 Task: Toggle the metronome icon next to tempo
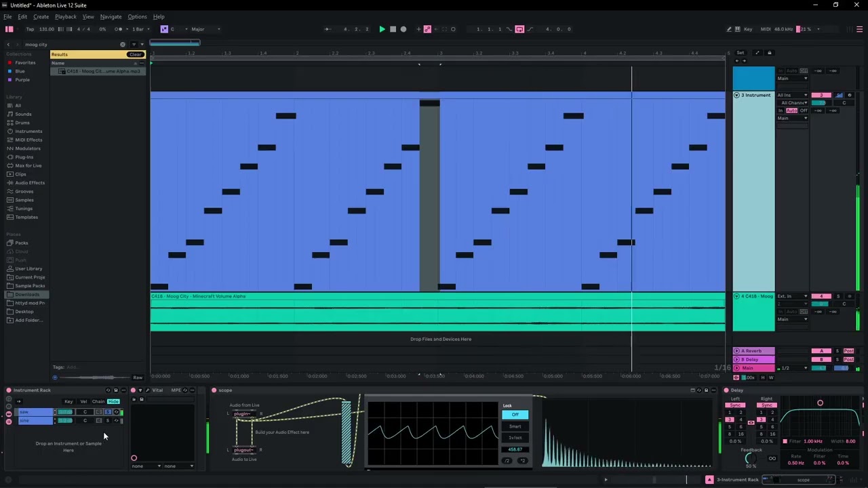point(119,29)
